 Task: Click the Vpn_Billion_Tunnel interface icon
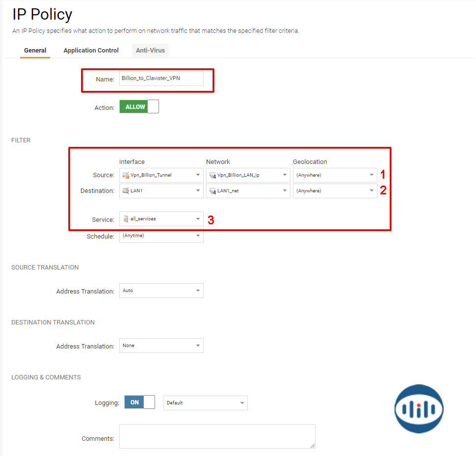pos(126,175)
